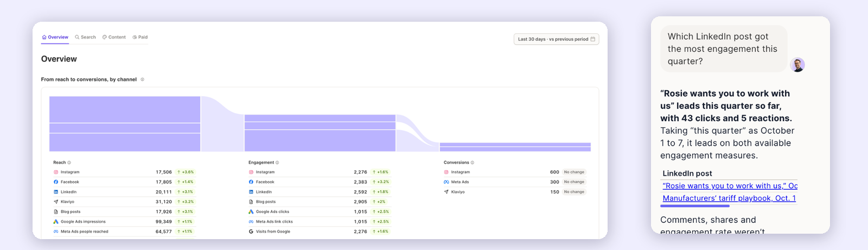868x250 pixels.
Task: Click the Reach Facebook value 17,805
Action: coord(164,182)
